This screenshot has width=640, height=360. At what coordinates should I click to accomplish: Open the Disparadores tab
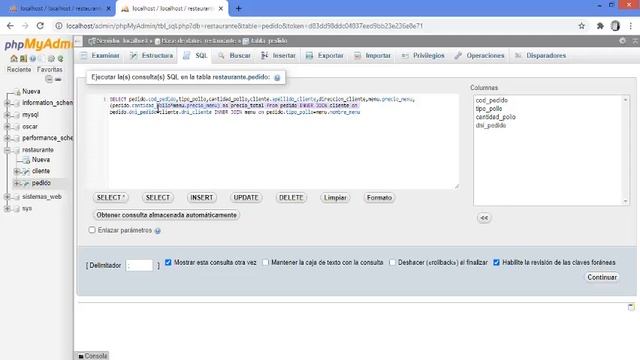[540, 56]
